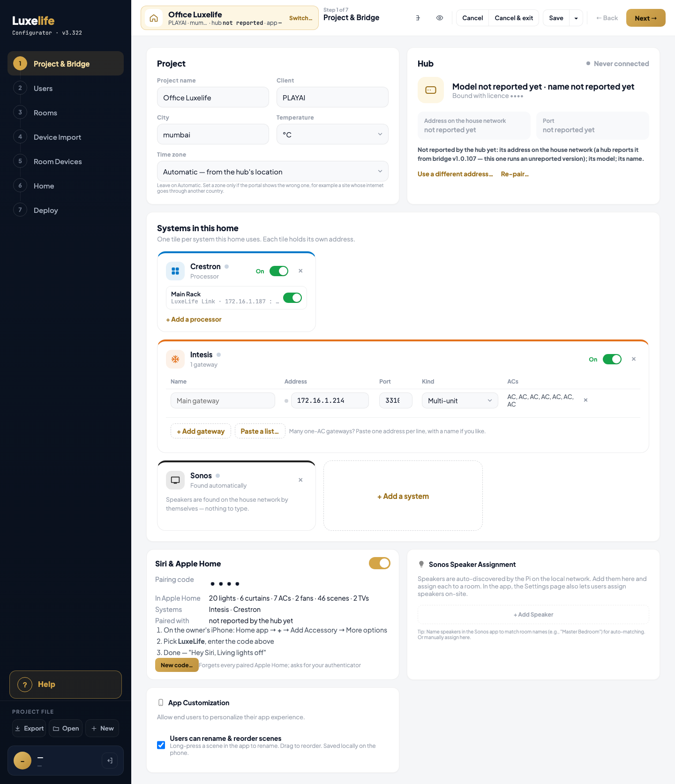Uncheck Users can rename & reorder scenes
675x784 pixels.
pos(161,745)
